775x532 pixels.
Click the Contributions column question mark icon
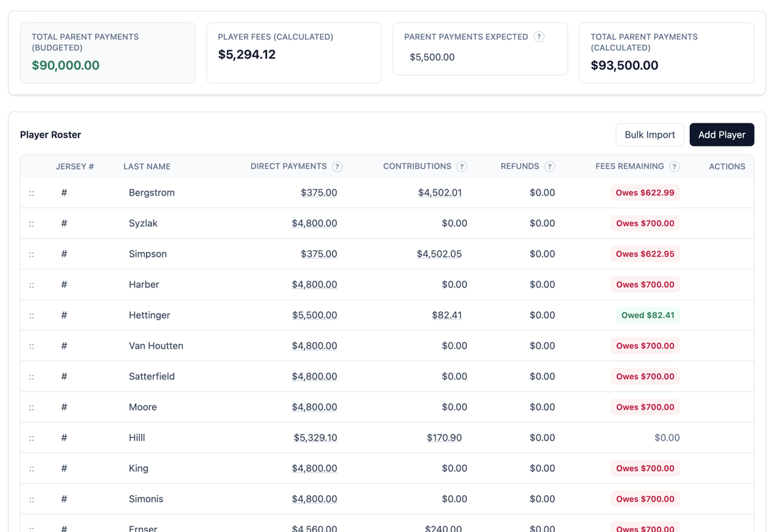click(x=462, y=166)
